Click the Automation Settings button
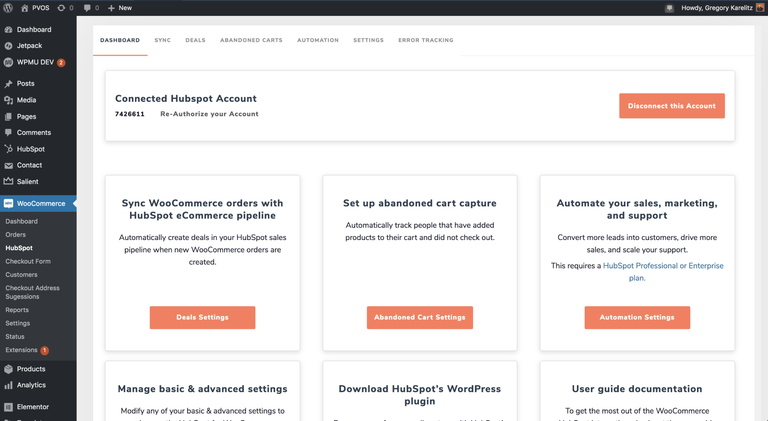The image size is (768, 421). coord(637,317)
